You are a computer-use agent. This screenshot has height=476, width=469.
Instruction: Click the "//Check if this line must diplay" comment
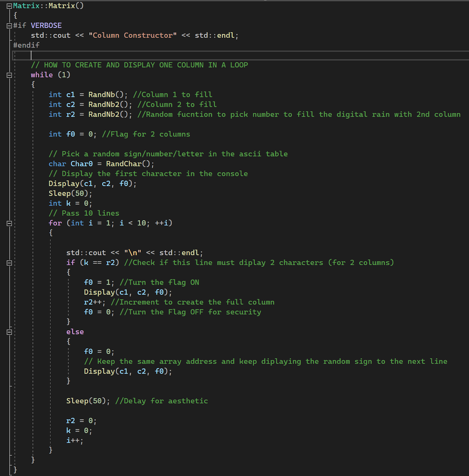click(259, 263)
